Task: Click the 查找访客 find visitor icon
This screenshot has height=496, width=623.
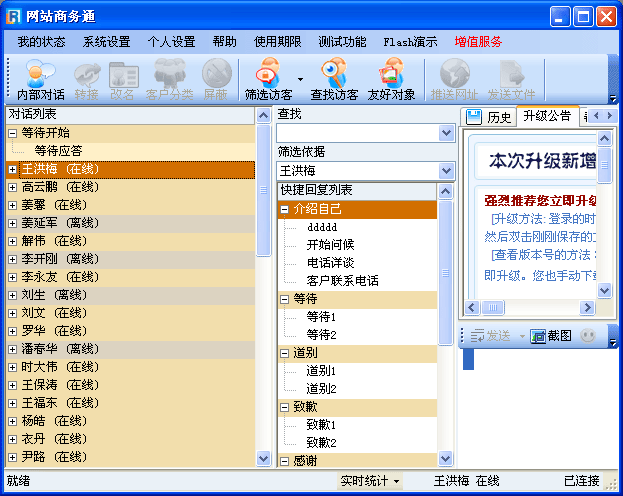Action: [334, 80]
